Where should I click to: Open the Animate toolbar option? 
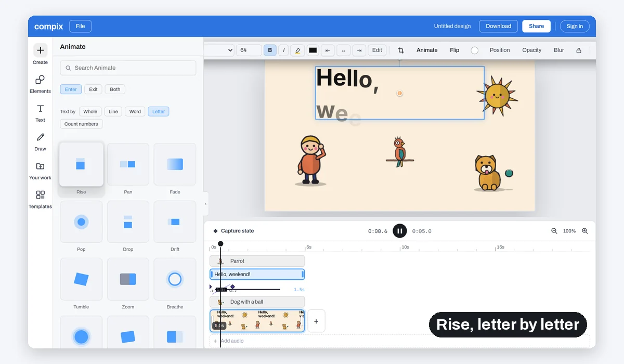pyautogui.click(x=427, y=50)
